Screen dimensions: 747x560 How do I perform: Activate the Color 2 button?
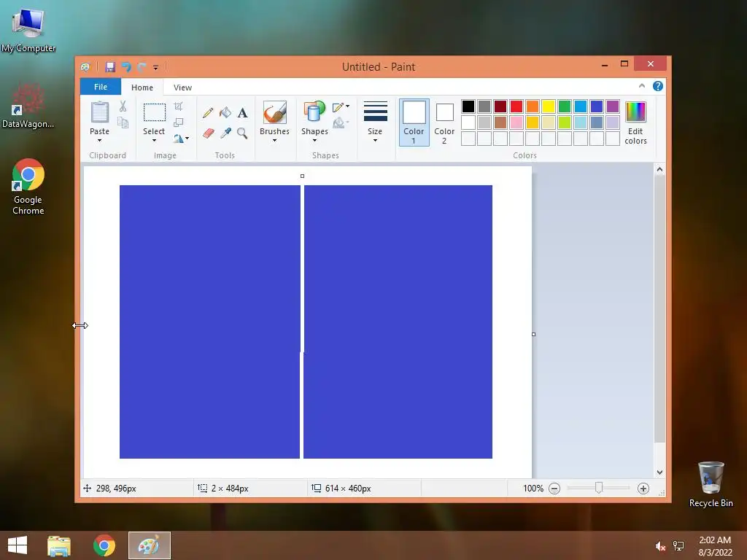[x=444, y=122]
